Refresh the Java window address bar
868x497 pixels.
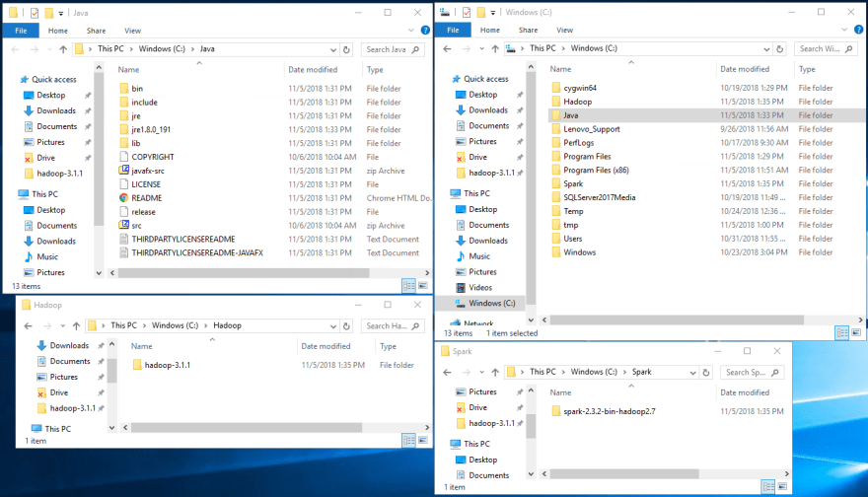346,49
